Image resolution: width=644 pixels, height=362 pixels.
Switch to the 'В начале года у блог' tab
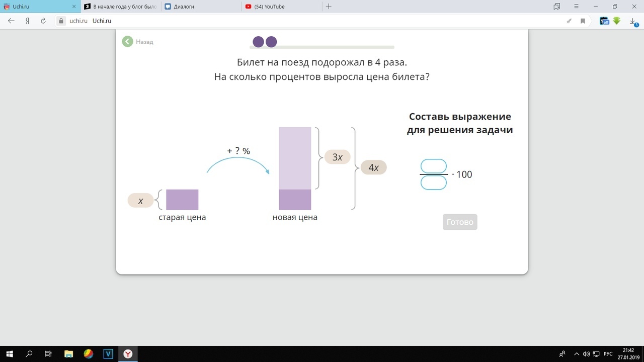tap(121, 7)
